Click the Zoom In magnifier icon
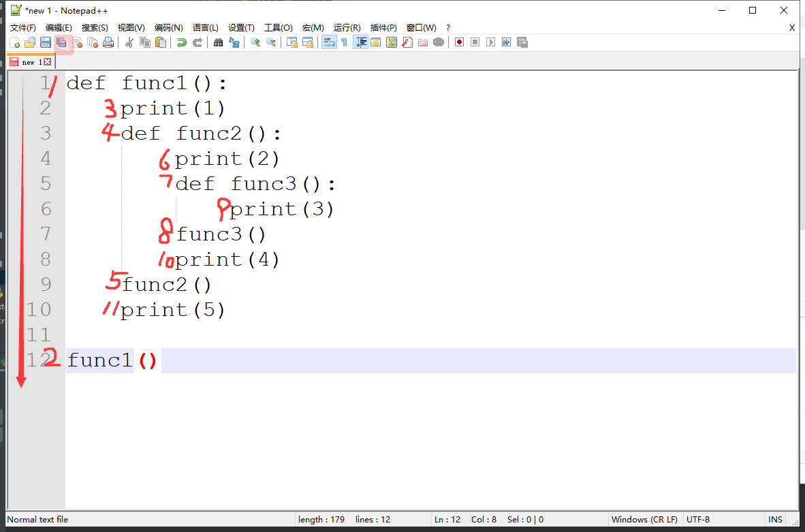The height and width of the screenshot is (532, 805). [255, 43]
